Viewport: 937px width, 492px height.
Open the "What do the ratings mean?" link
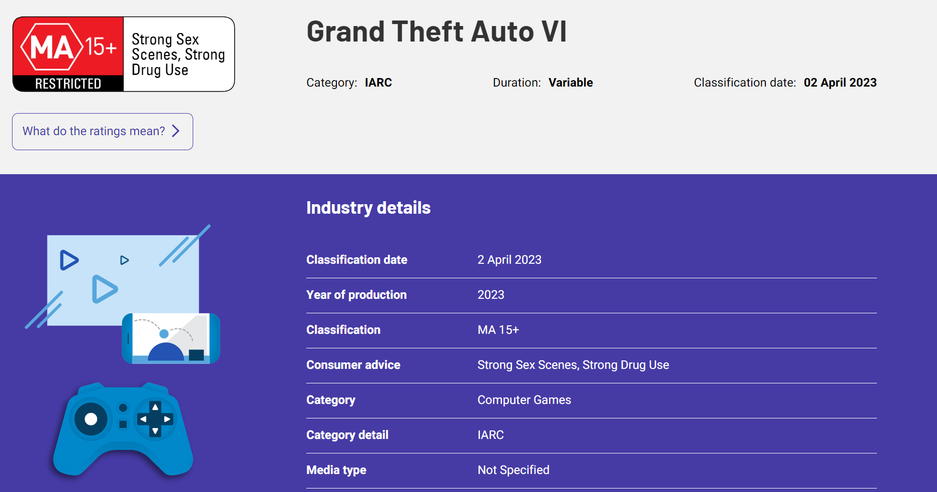click(94, 131)
